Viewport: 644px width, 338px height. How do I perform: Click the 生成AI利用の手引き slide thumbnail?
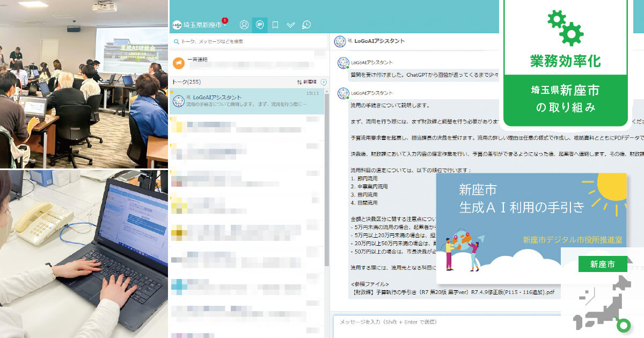[x=531, y=228]
